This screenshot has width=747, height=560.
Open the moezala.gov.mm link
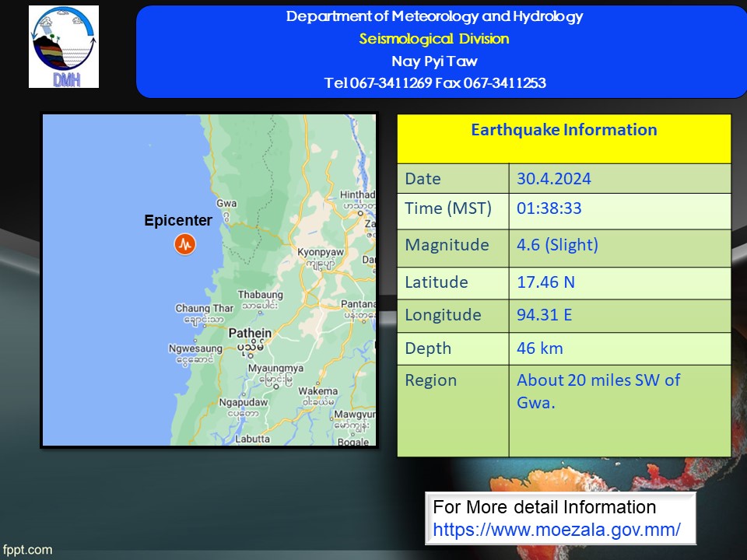click(556, 530)
